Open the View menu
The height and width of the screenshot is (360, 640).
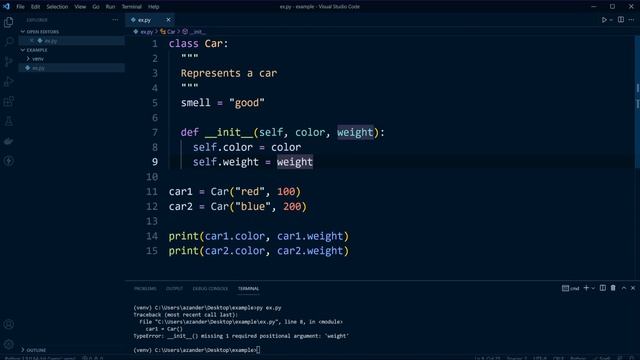(x=80, y=7)
